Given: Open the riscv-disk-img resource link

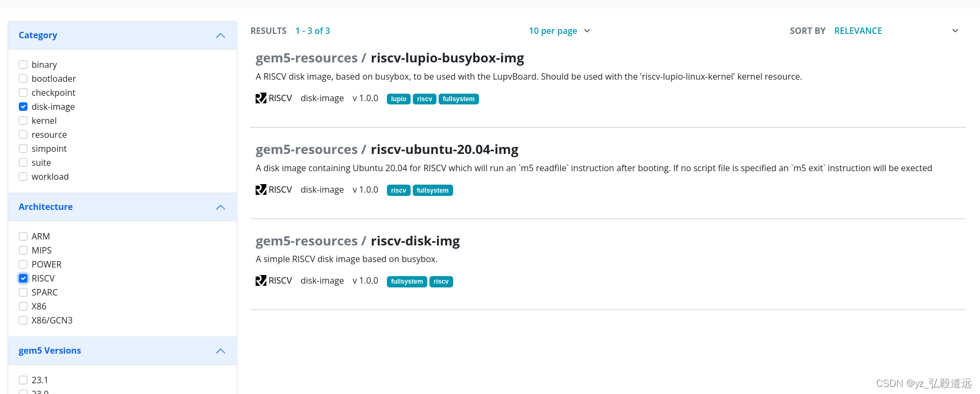Looking at the screenshot, I should [x=415, y=241].
